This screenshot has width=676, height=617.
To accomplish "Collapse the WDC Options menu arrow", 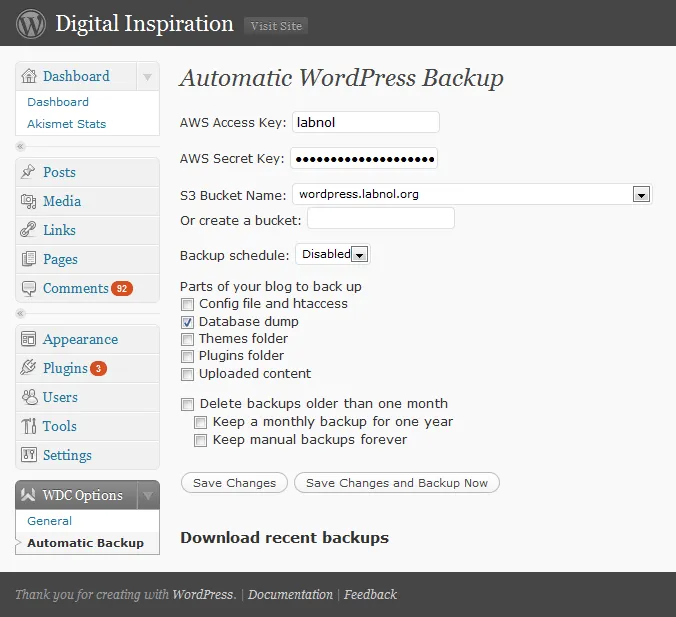I will click(148, 495).
